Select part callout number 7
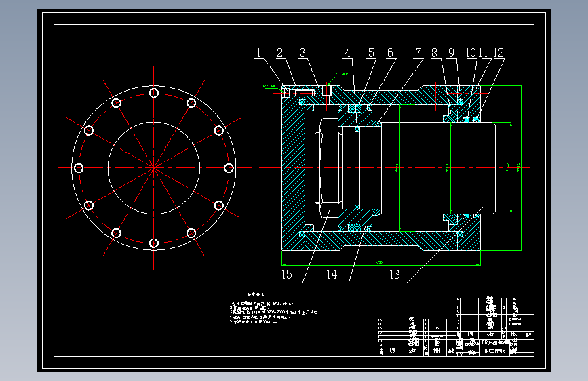The image size is (588, 381). coord(418,53)
